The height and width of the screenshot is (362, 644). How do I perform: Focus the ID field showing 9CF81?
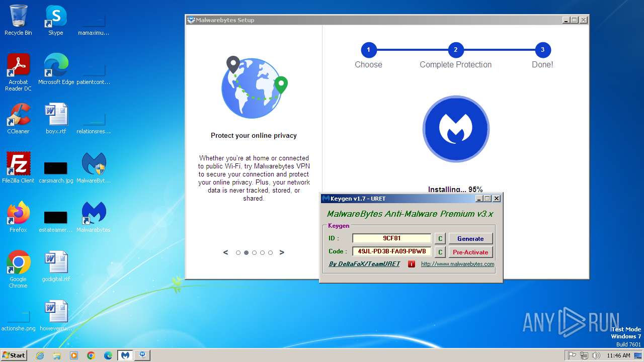coord(392,238)
